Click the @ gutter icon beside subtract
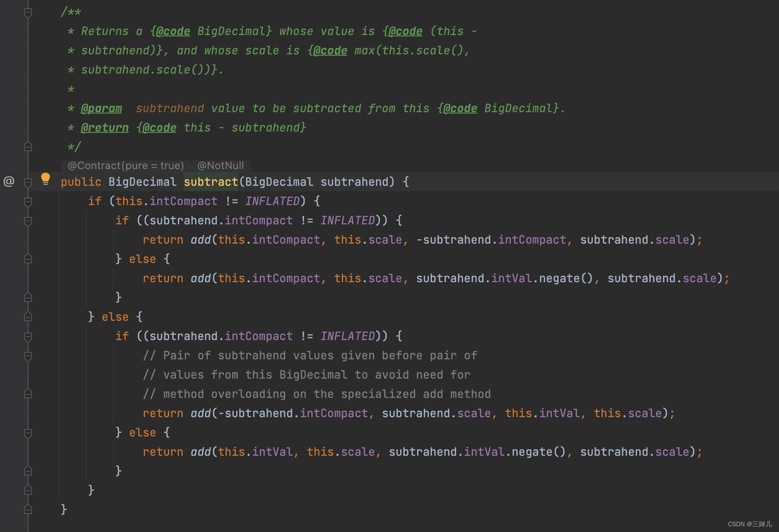The height and width of the screenshot is (532, 779). click(x=9, y=181)
